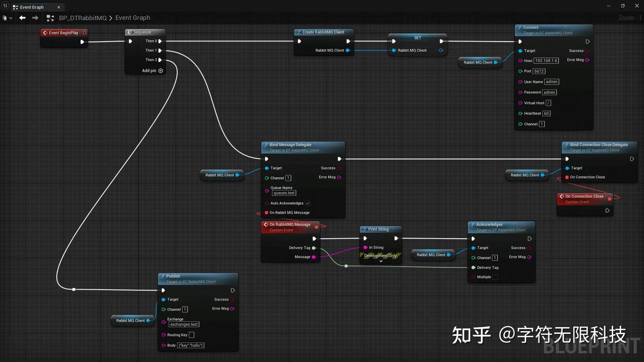Select the Publish node header

198,278
